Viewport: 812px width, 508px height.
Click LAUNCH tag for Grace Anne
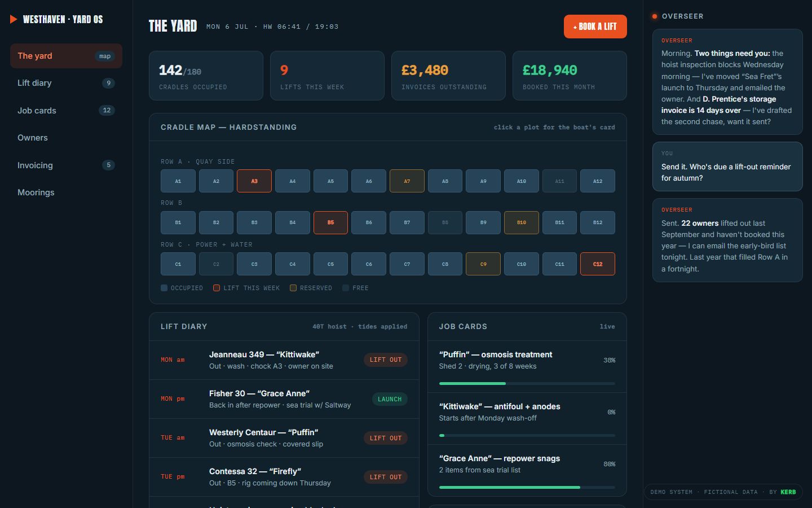point(390,399)
